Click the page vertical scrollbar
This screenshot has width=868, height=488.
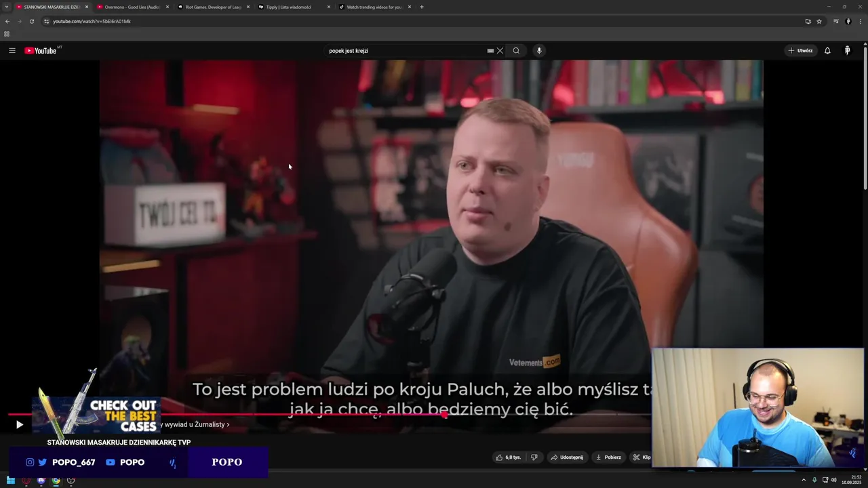tap(865, 119)
